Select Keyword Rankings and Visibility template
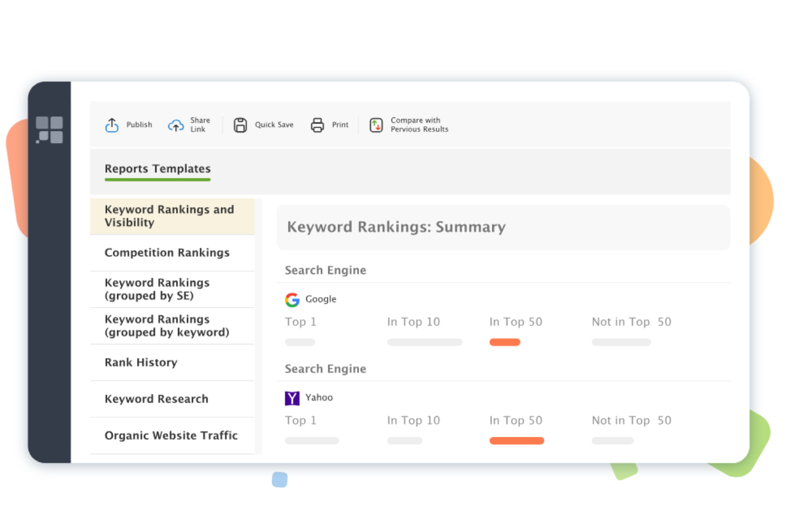Image resolution: width=798 pixels, height=532 pixels. click(169, 216)
